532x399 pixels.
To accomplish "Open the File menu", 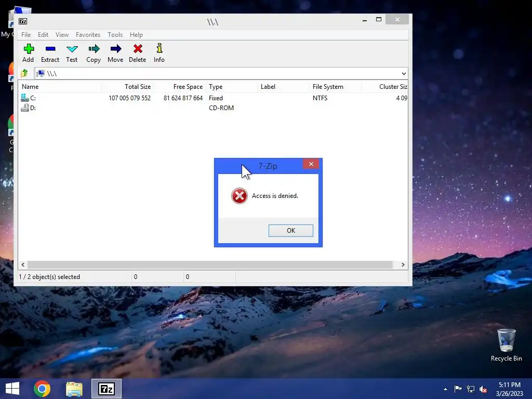I will 26,35.
